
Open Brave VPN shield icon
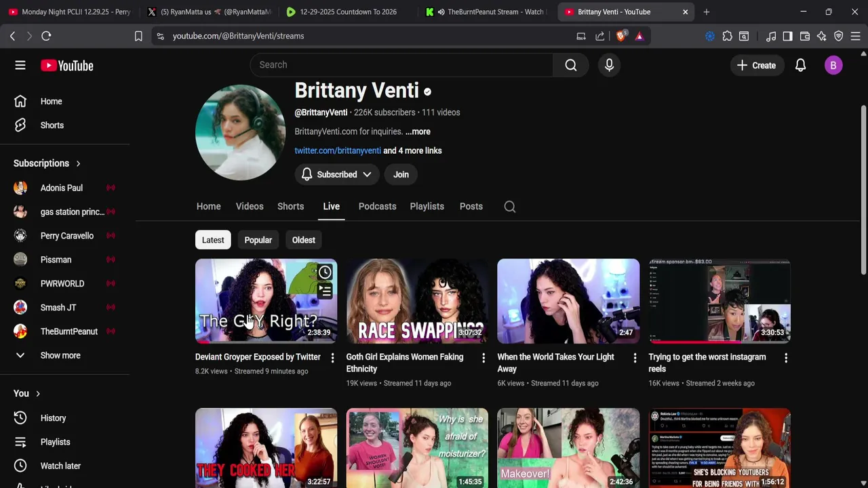pyautogui.click(x=839, y=36)
